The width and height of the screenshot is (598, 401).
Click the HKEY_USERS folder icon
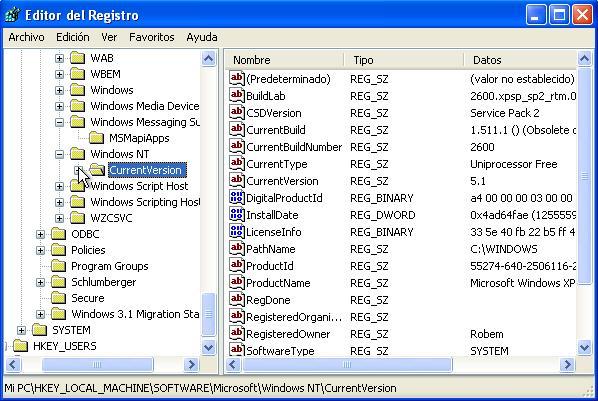coord(21,346)
